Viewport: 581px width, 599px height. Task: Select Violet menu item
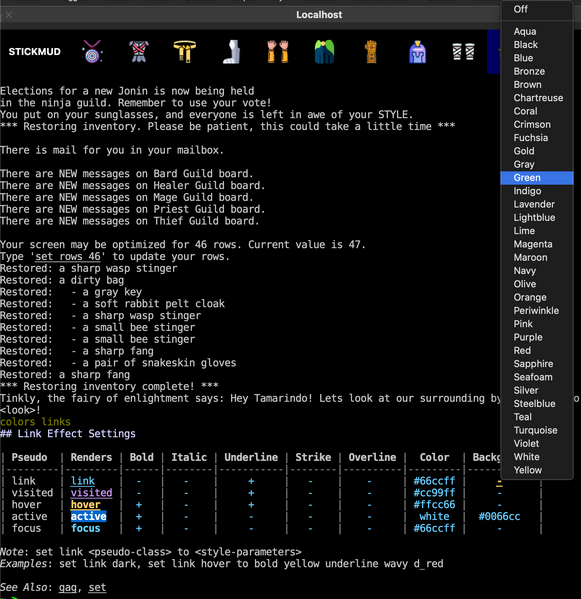pyautogui.click(x=537, y=444)
